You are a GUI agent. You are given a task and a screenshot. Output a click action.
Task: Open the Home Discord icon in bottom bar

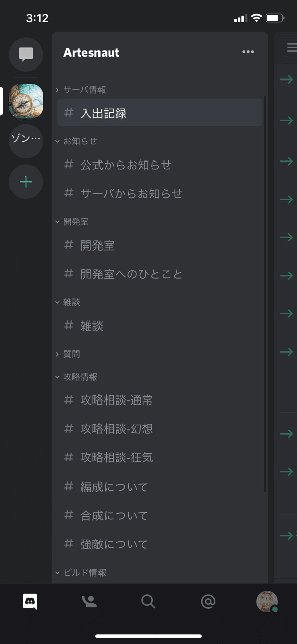tap(30, 602)
